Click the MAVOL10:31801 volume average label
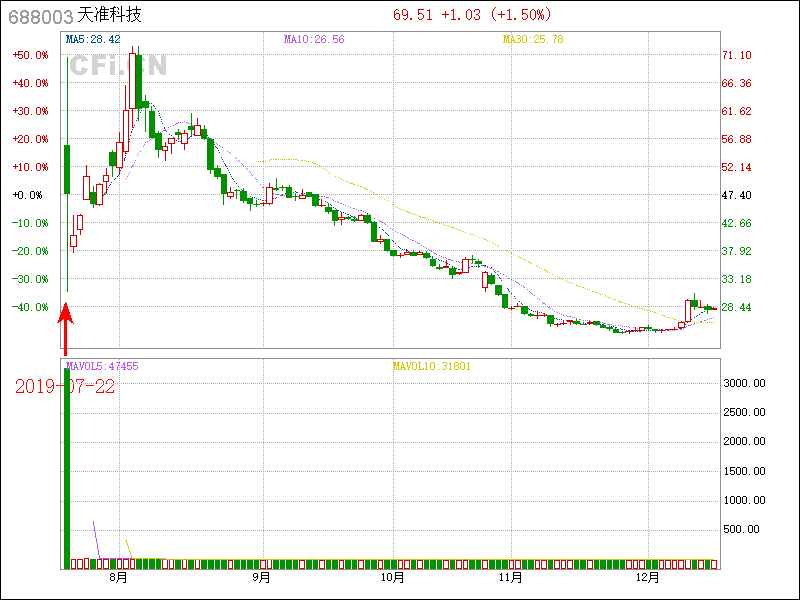The width and height of the screenshot is (800, 600). (431, 366)
